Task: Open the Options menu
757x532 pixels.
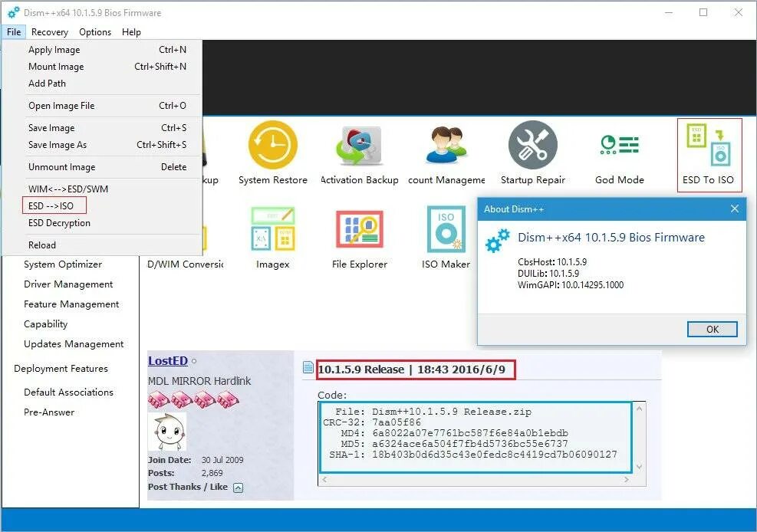Action: point(95,32)
